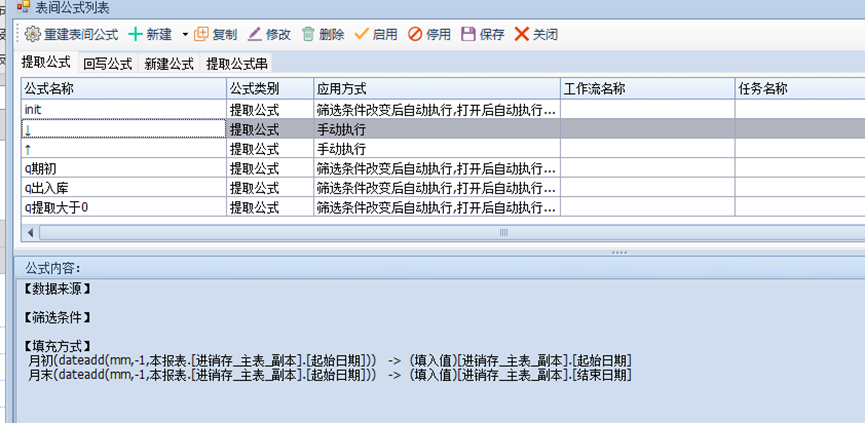865x423 pixels.
Task: Open the 新建公式 tab
Action: 169,64
